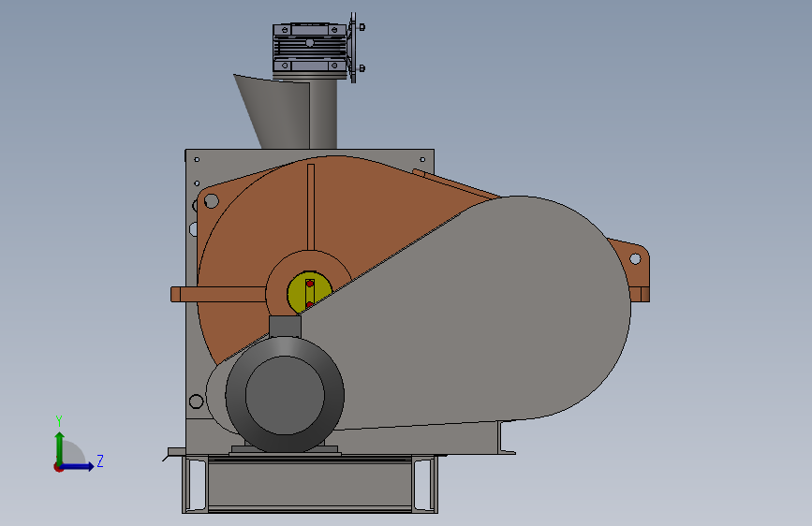Select the top-left small hole in back plate
The width and height of the screenshot is (812, 526).
click(197, 159)
